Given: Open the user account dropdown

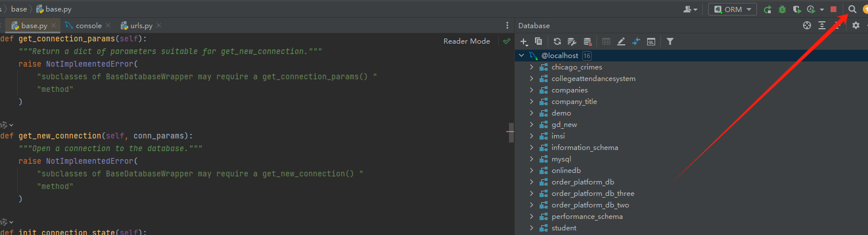Looking at the screenshot, I should pyautogui.click(x=690, y=9).
